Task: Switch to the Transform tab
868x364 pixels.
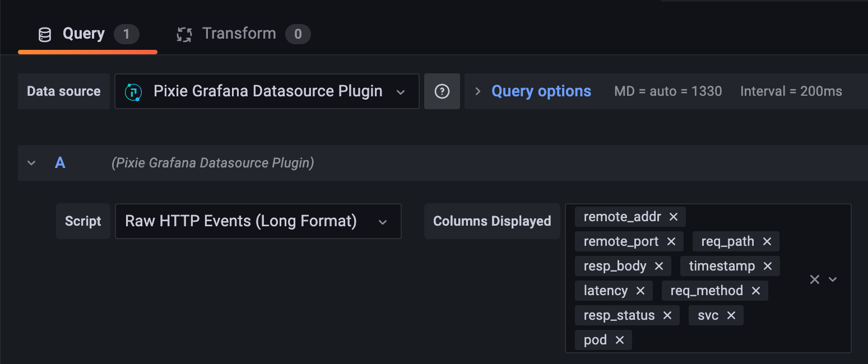Action: click(x=239, y=34)
